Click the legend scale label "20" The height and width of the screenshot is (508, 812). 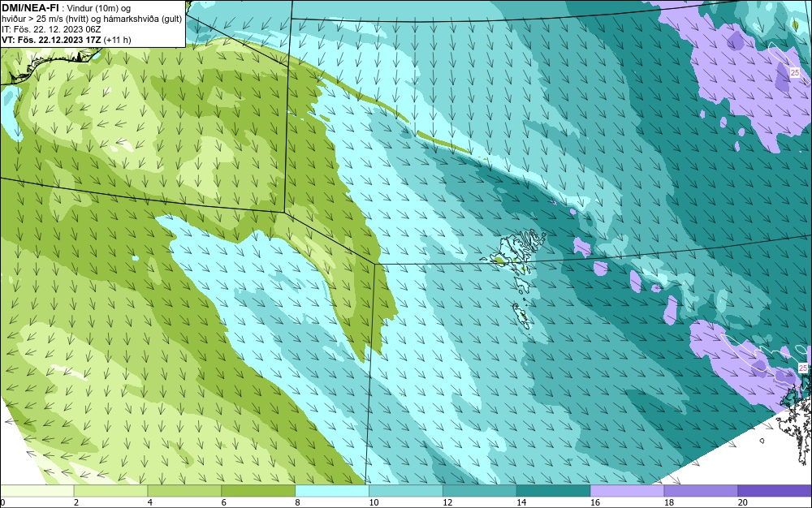pyautogui.click(x=743, y=502)
